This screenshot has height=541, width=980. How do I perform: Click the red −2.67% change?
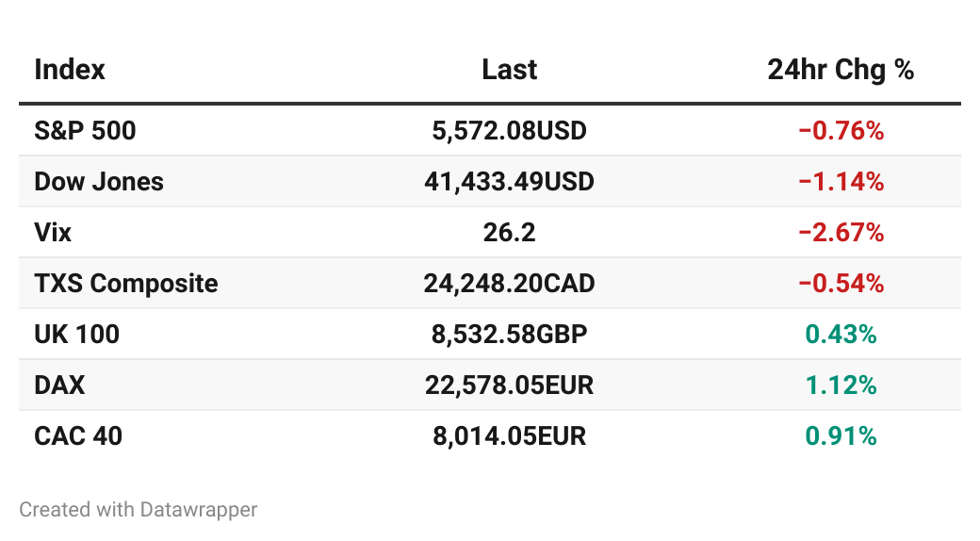pos(841,233)
